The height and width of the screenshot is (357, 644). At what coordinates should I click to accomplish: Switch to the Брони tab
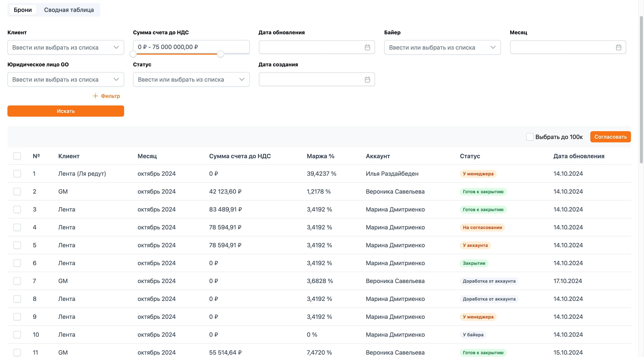coord(23,10)
